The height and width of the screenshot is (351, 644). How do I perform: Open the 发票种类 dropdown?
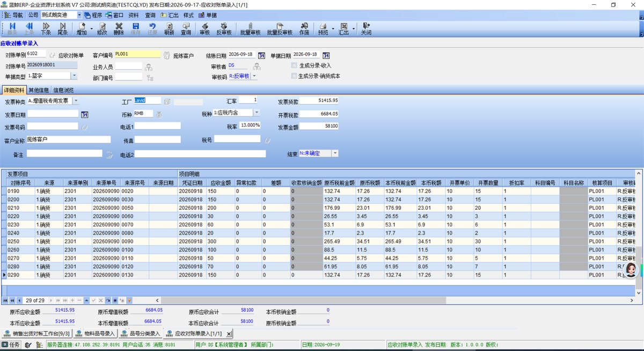point(76,101)
